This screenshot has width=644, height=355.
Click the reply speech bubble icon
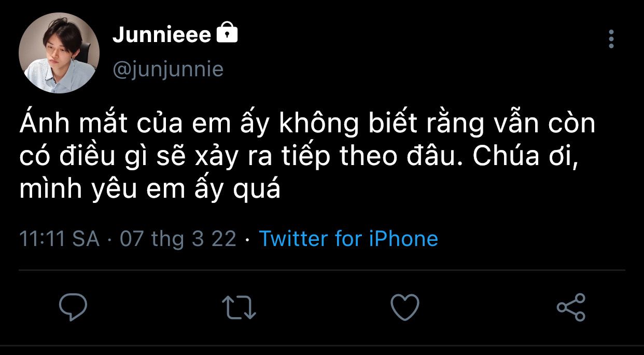(x=73, y=307)
